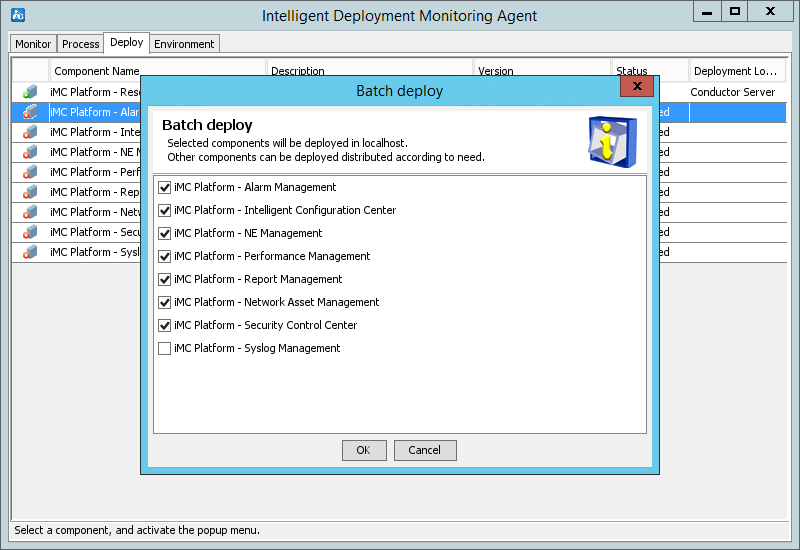Uncheck Network Asset Management checkbox
This screenshot has width=800, height=550.
(x=164, y=302)
